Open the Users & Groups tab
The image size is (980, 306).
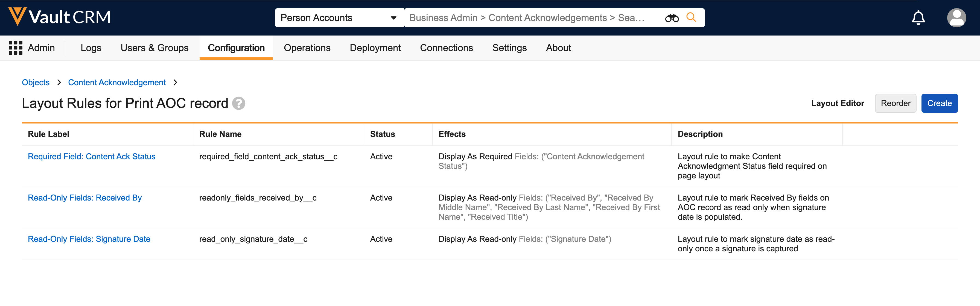(x=154, y=48)
